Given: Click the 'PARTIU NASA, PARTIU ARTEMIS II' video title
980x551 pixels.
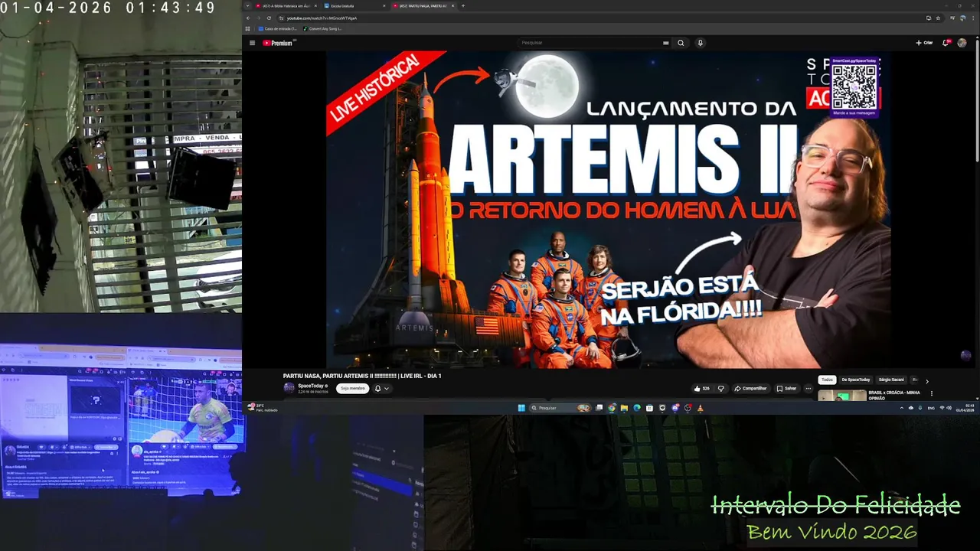Looking at the screenshot, I should [362, 376].
